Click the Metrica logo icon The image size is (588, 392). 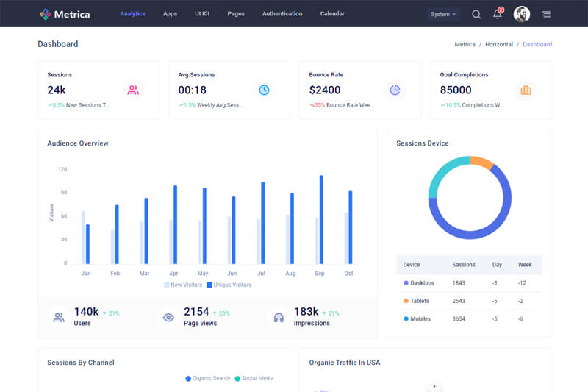pos(45,14)
